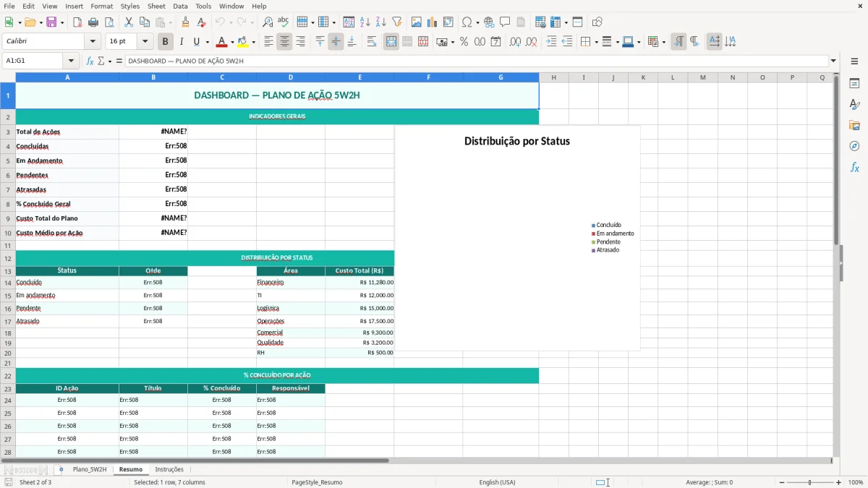
Task: Open the Sidebar Gallery panel
Action: pyautogui.click(x=854, y=125)
